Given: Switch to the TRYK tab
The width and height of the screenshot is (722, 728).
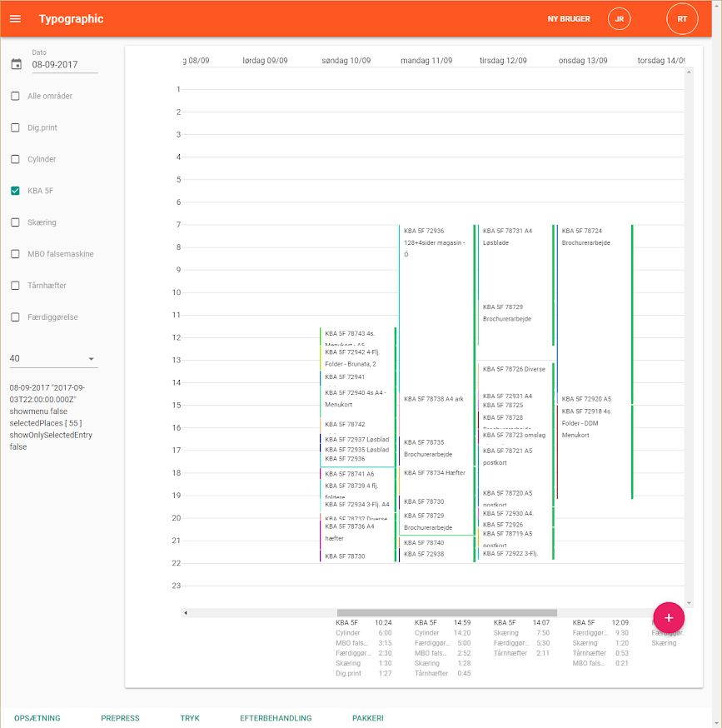Looking at the screenshot, I should point(190,718).
